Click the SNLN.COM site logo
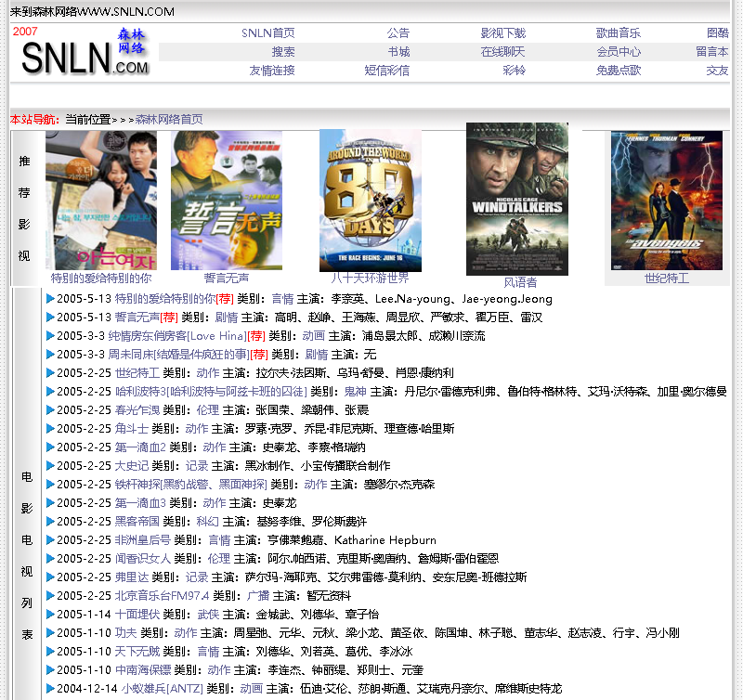Viewport: 743px width, 700px height. point(84,55)
